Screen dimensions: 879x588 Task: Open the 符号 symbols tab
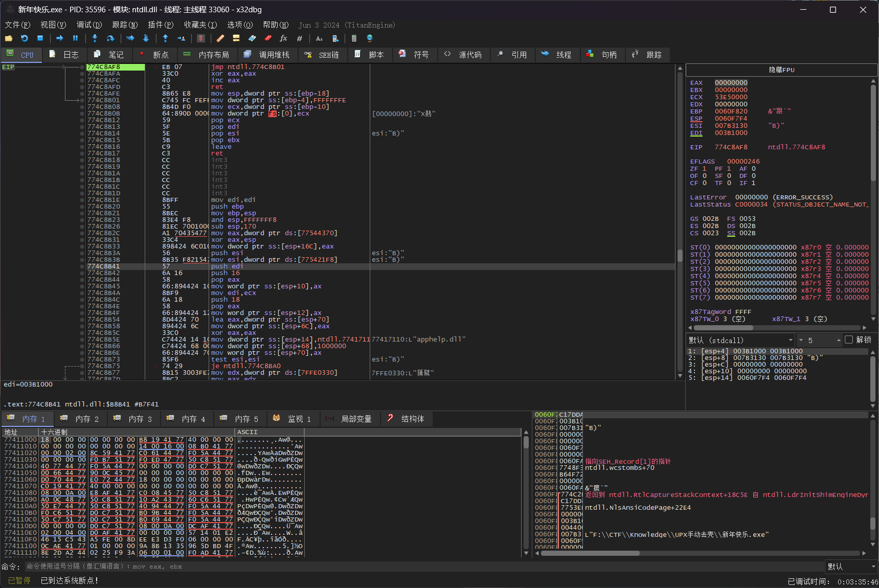click(415, 55)
